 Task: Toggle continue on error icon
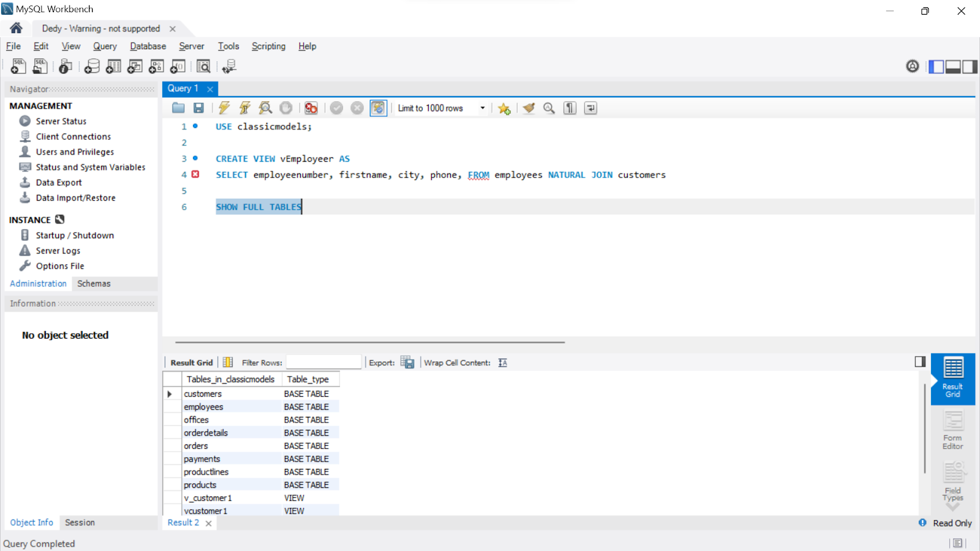(x=311, y=108)
